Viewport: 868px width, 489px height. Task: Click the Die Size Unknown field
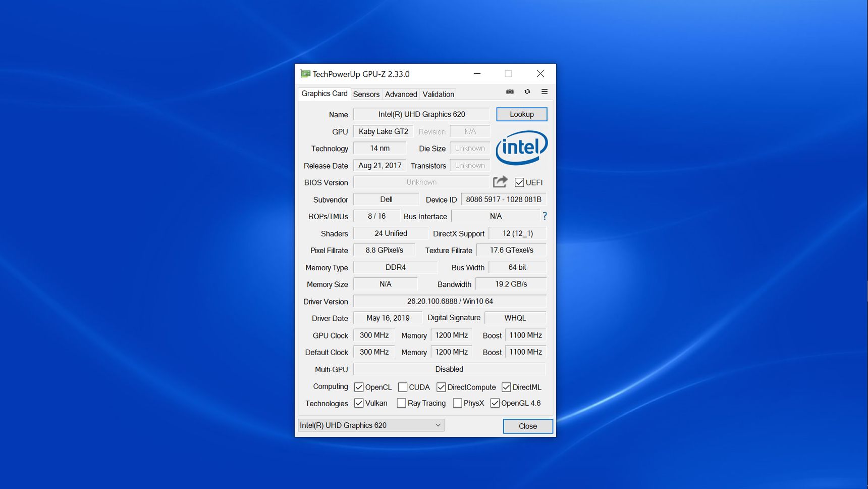tap(470, 148)
